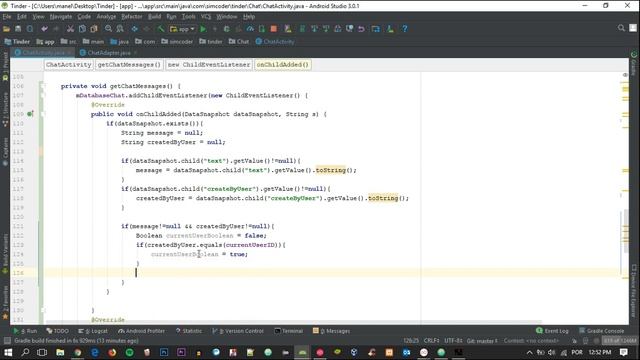Open the Navigate menu
The image size is (640, 360).
coord(61,17)
